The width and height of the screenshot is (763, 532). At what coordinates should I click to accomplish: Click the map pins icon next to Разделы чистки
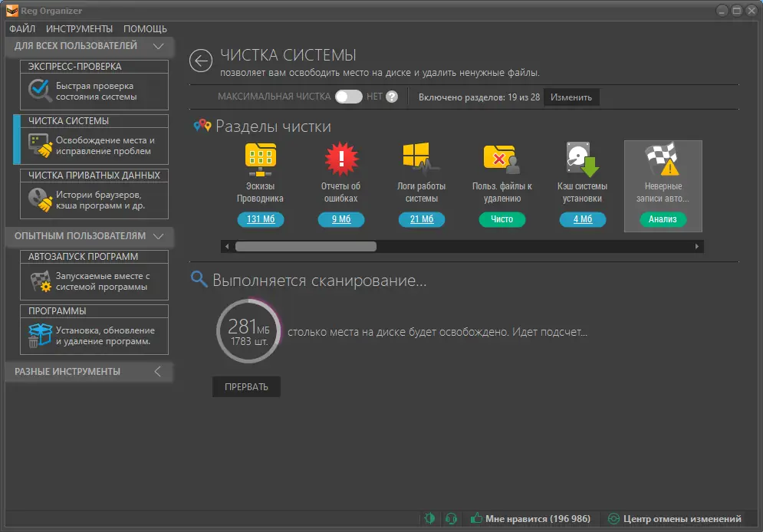click(x=202, y=126)
